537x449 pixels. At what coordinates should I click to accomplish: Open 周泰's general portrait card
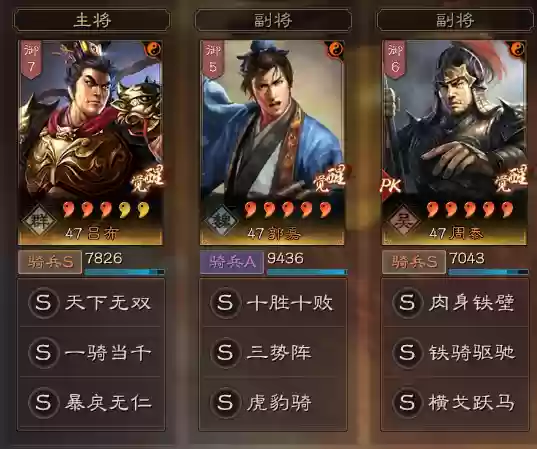pos(454,142)
